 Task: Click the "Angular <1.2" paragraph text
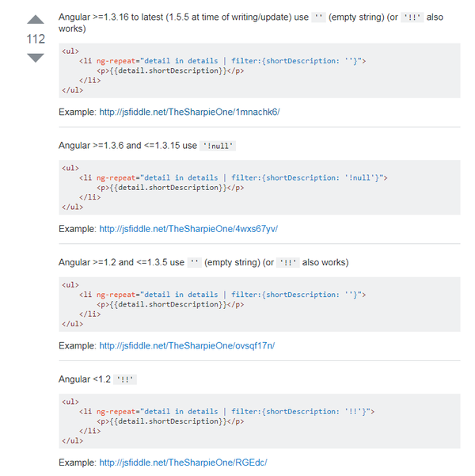(85, 379)
